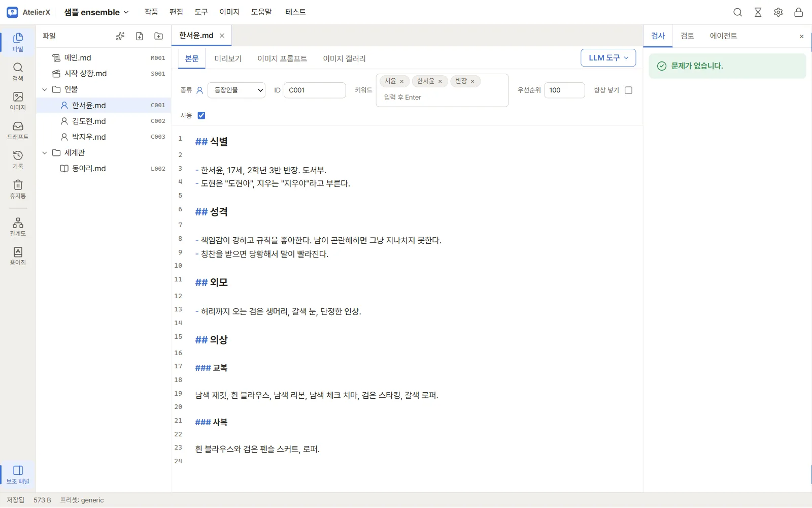
Task: Open the 관계도 relationship diagram
Action: tap(18, 227)
